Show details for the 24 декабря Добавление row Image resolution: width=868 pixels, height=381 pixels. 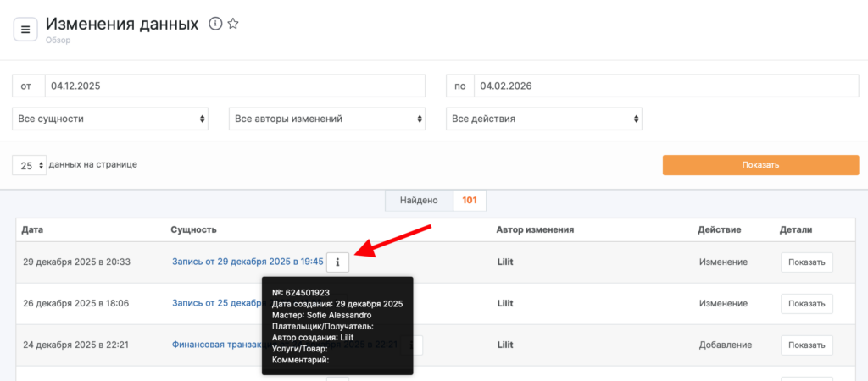[x=806, y=345]
